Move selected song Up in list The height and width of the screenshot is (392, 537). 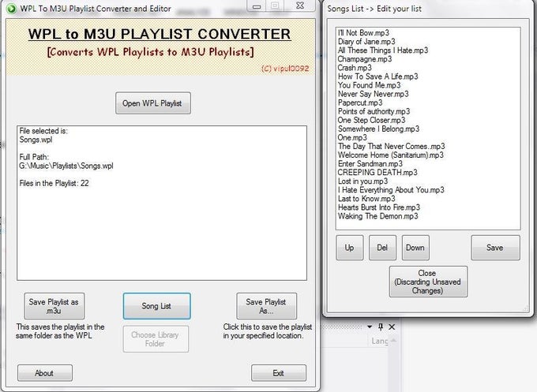pos(349,248)
